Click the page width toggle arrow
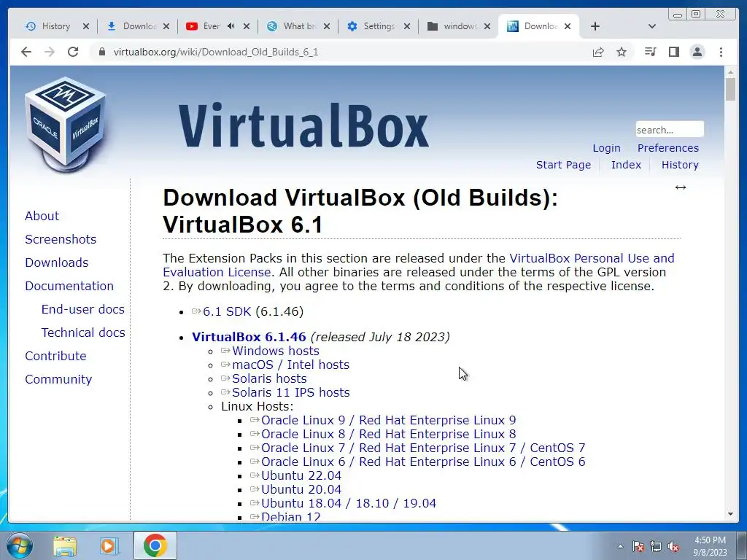 [681, 187]
